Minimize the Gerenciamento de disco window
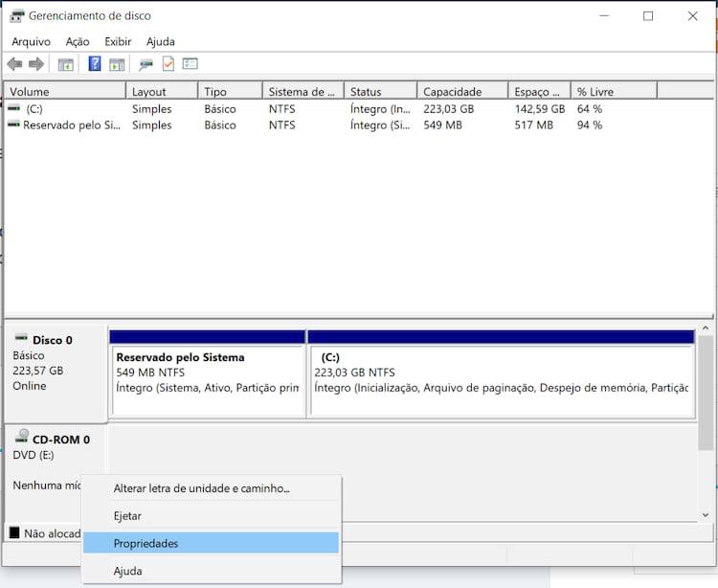The height and width of the screenshot is (588, 718). (604, 16)
